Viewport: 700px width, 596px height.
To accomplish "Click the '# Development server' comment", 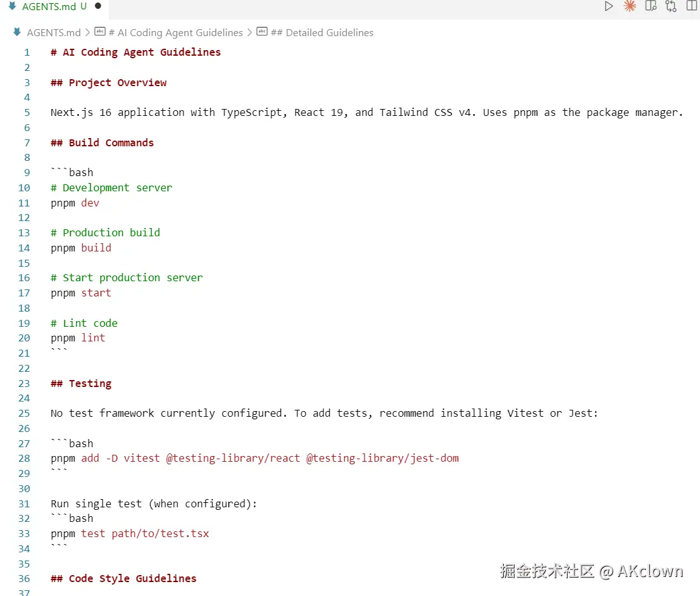I will coord(111,188).
